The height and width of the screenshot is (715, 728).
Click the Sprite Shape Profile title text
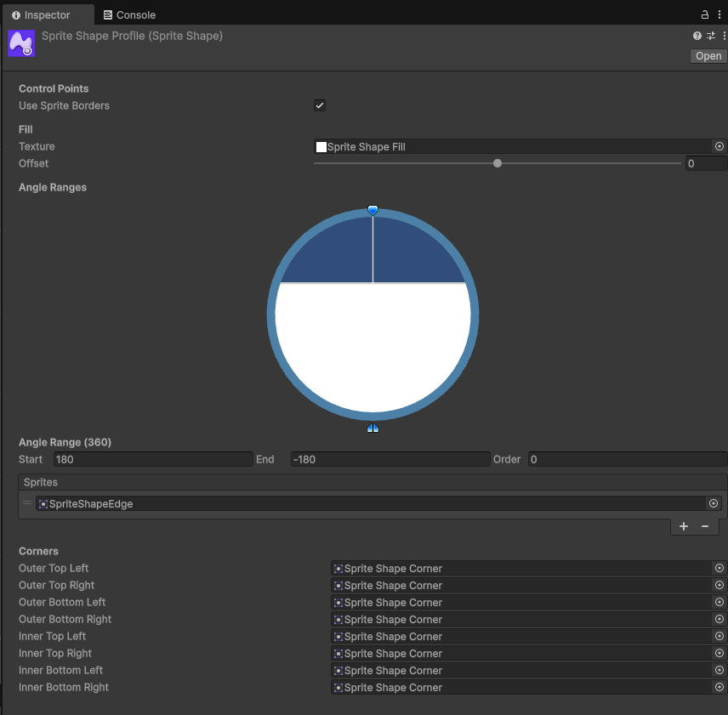pyautogui.click(x=133, y=37)
